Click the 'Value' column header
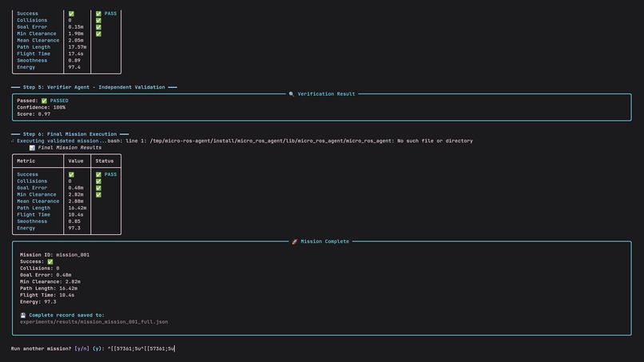Image resolution: width=644 pixels, height=362 pixels. (76, 161)
